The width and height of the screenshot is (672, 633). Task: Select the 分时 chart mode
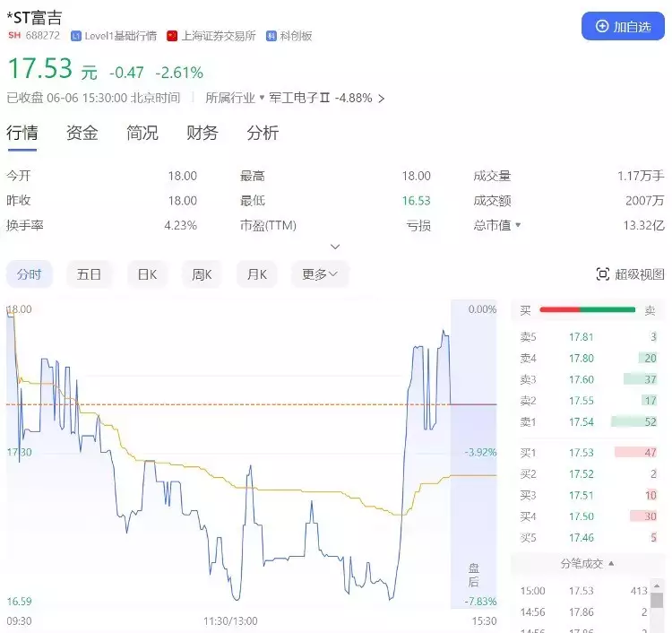[30, 274]
